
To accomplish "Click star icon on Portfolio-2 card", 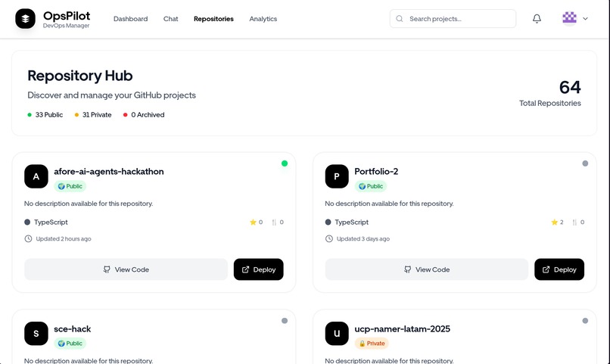I will point(554,222).
